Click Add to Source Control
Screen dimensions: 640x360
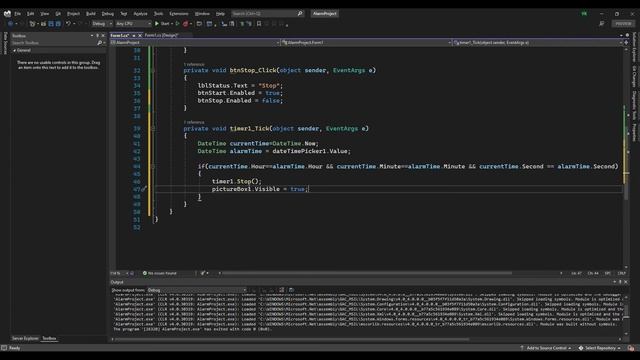[545, 348]
